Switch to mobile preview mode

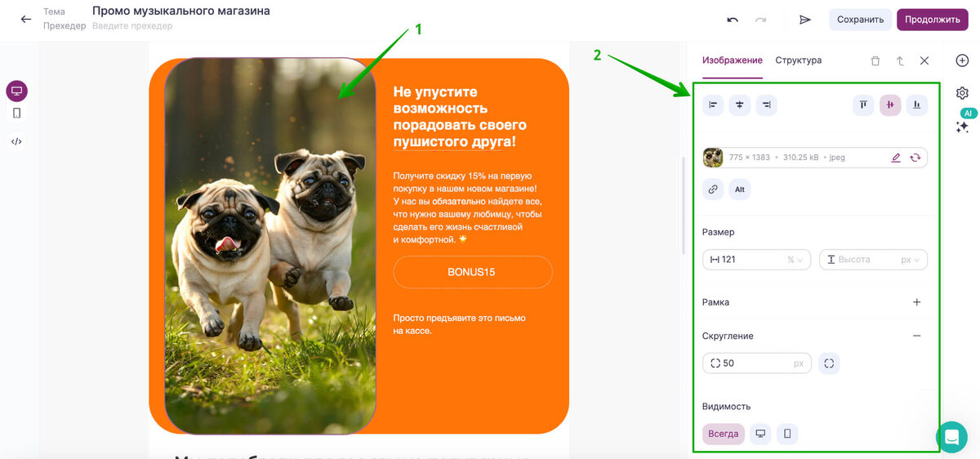(x=16, y=114)
